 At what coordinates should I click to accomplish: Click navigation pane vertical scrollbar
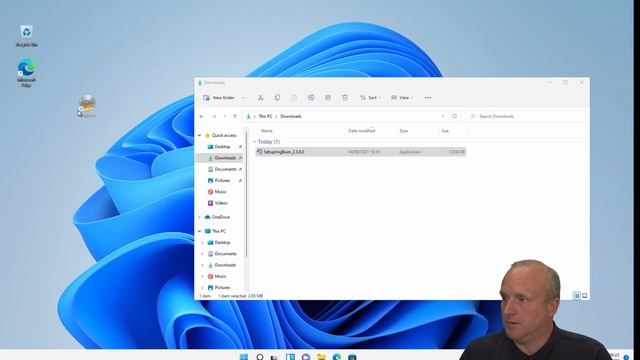point(246,194)
